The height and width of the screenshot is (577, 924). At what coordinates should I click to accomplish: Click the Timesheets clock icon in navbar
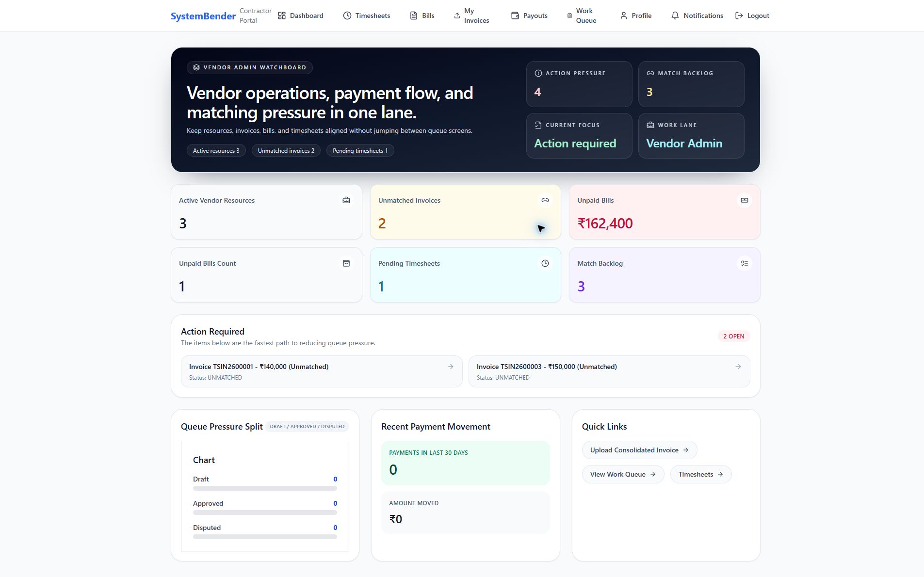click(x=347, y=16)
